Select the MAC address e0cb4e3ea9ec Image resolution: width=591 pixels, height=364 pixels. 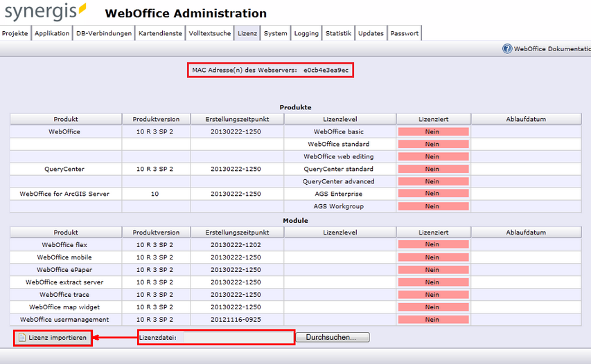tap(326, 70)
